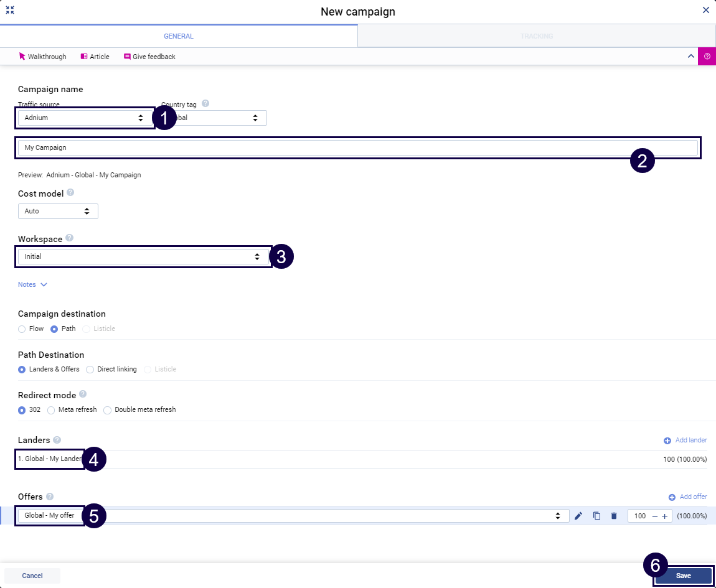Click the campaign name text field
716x588 pixels.
click(x=358, y=148)
